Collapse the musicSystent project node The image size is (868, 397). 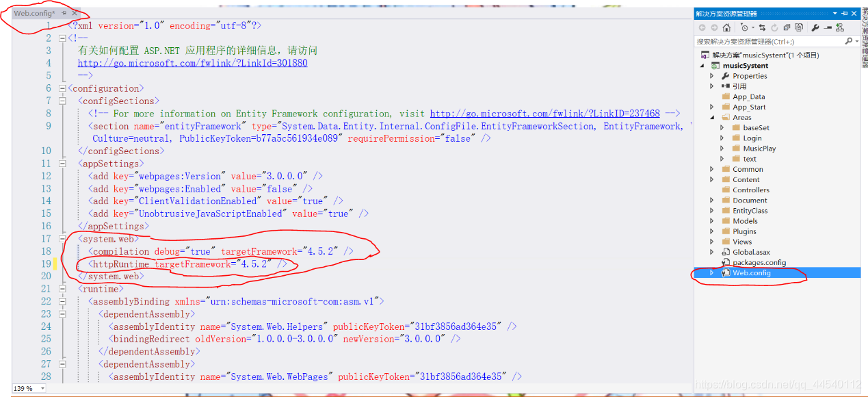(x=702, y=66)
